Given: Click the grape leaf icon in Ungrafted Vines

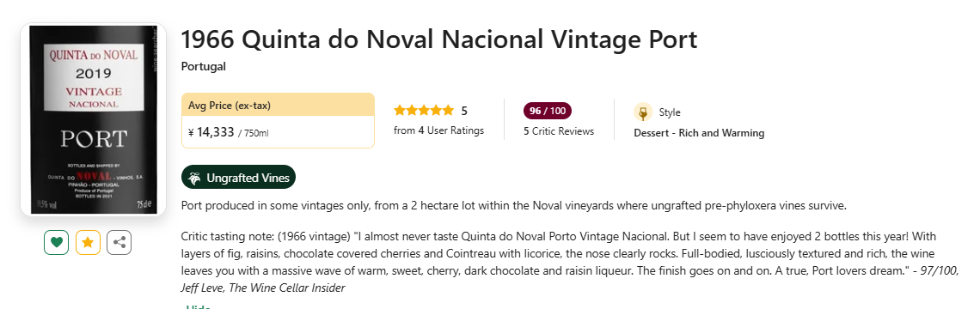Looking at the screenshot, I should point(195,178).
